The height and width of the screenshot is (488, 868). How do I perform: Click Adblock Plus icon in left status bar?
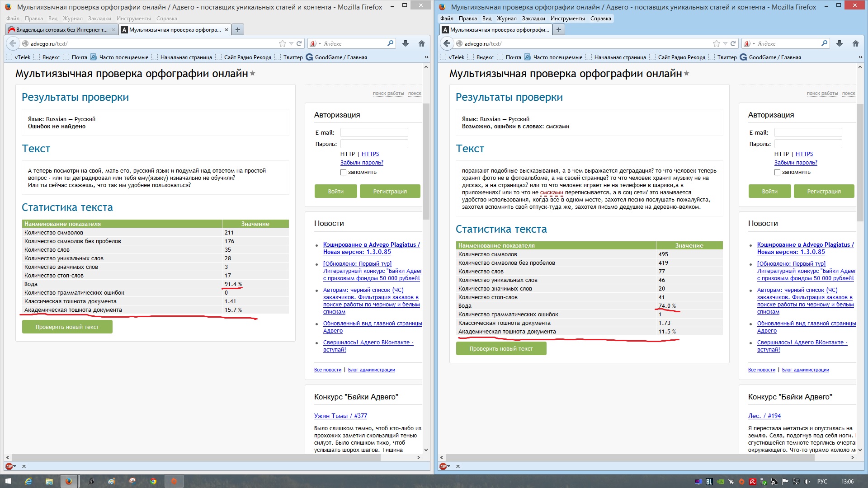[x=9, y=466]
